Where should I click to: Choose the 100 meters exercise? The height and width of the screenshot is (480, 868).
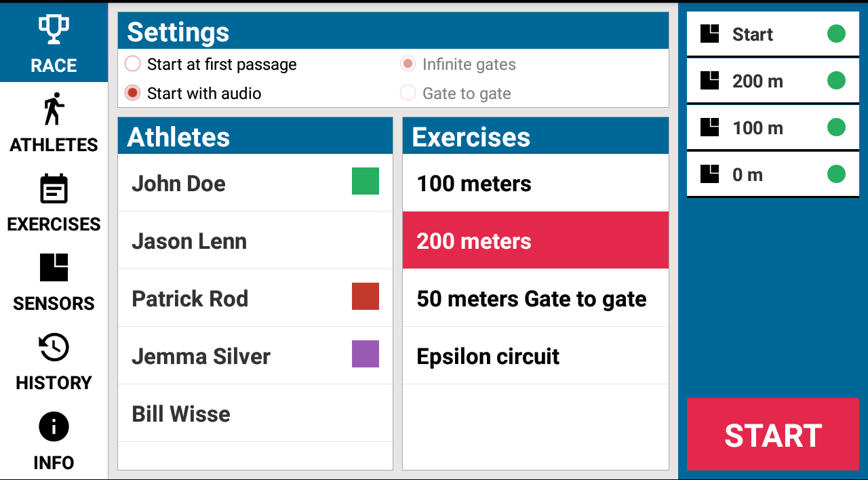coord(536,183)
